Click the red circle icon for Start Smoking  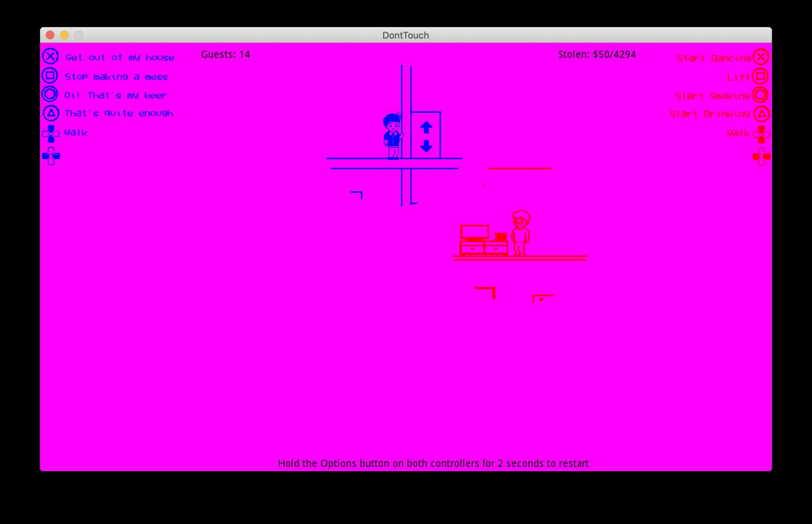coord(760,95)
